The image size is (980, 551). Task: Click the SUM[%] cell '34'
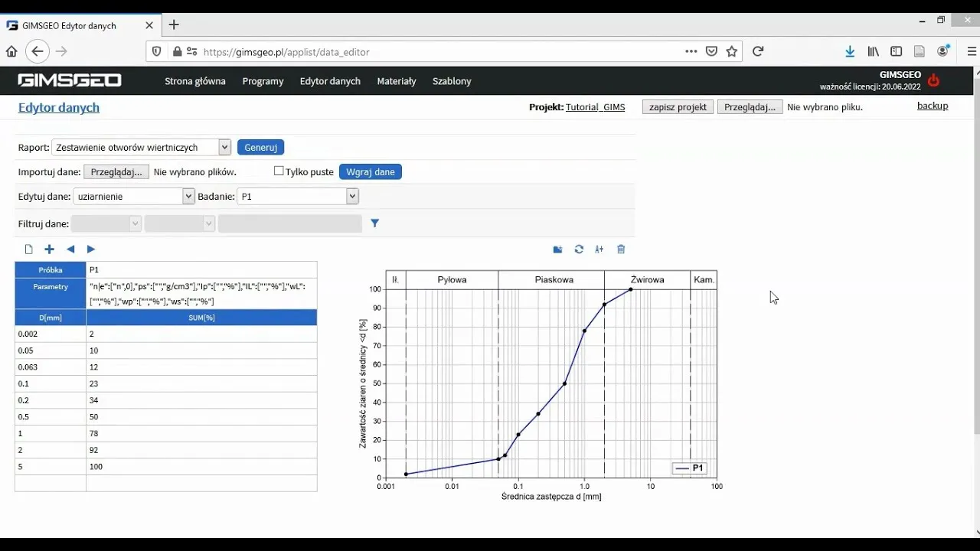[x=201, y=400]
